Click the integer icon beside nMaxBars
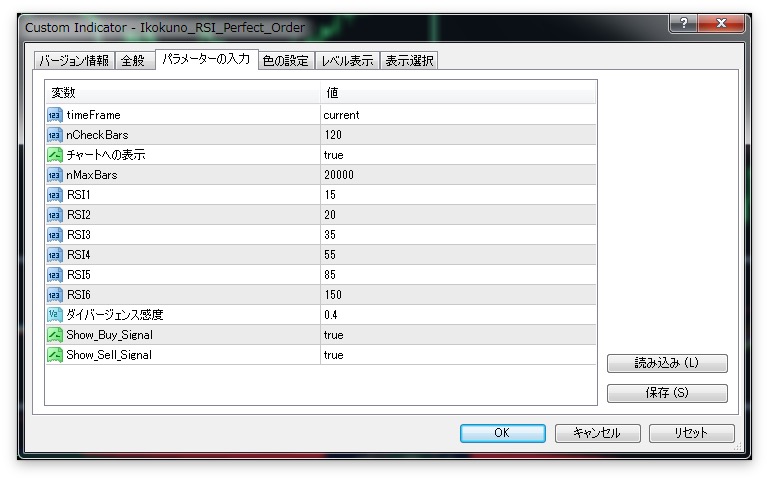This screenshot has width=769, height=481. click(x=55, y=175)
